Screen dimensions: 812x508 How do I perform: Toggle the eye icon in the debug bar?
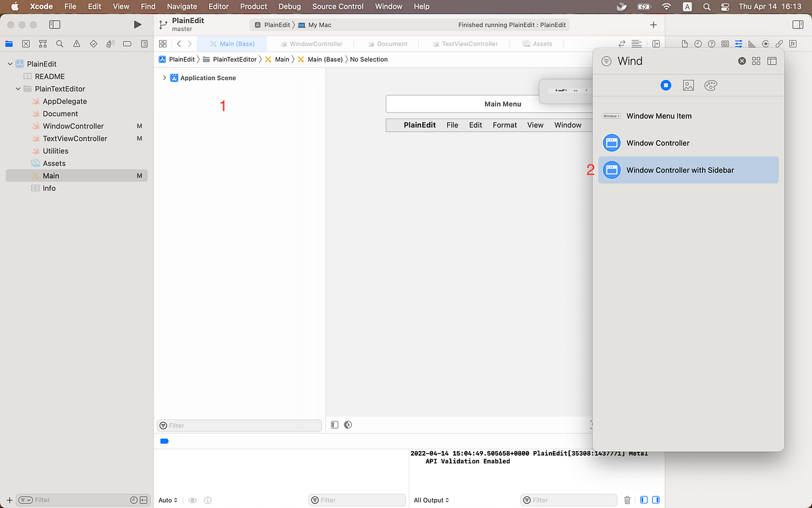(192, 500)
